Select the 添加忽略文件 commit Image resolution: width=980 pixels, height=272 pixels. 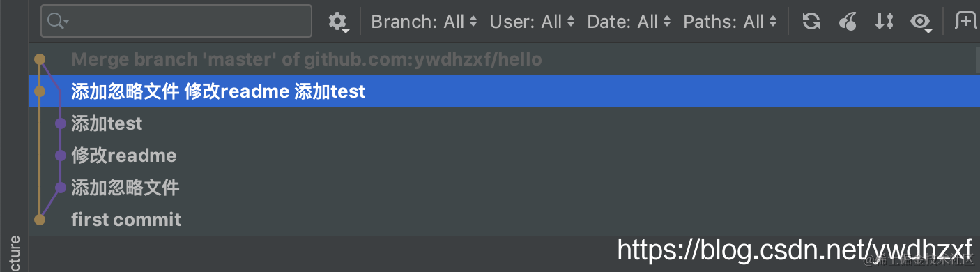point(505,188)
